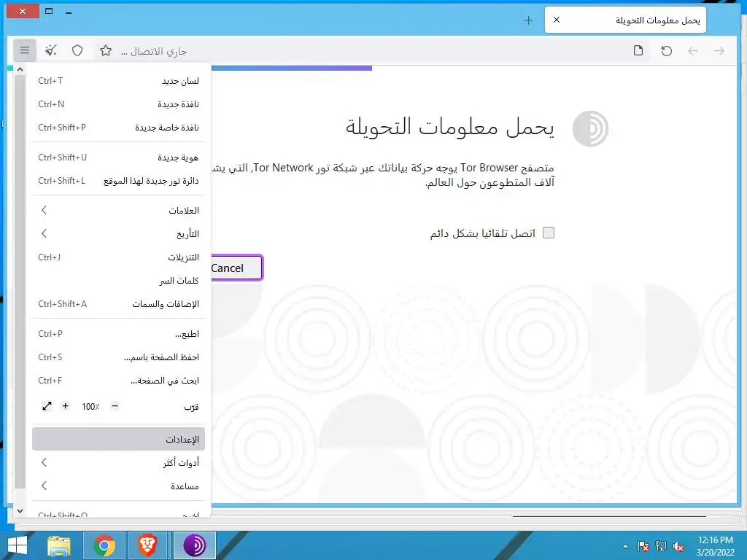Click the menu scroll down arrow
This screenshot has height=560, width=747.
pos(20,510)
